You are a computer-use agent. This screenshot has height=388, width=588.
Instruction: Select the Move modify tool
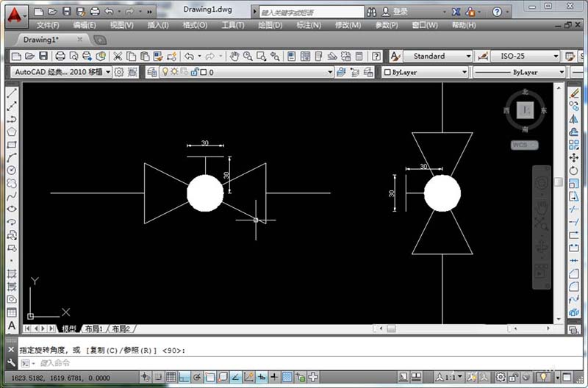tap(574, 158)
